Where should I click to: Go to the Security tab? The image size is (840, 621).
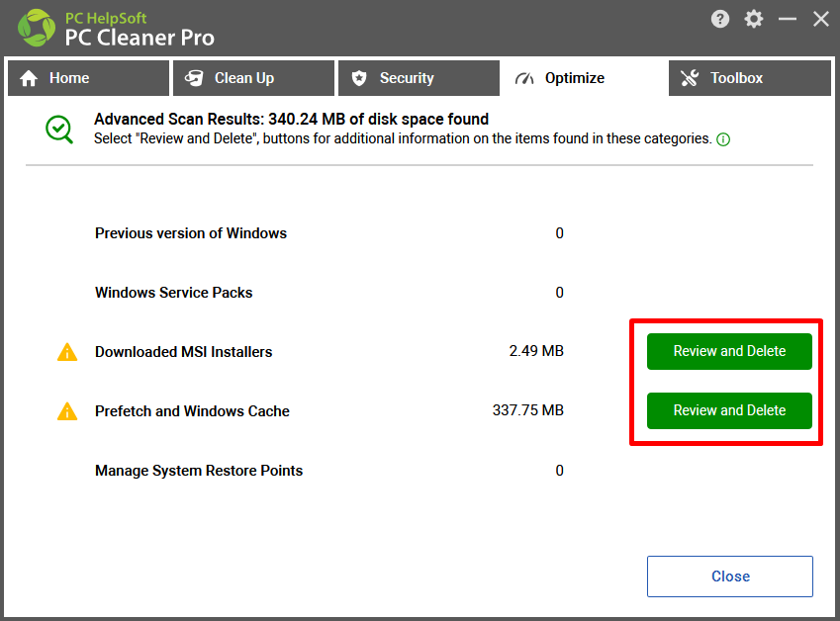[x=419, y=78]
